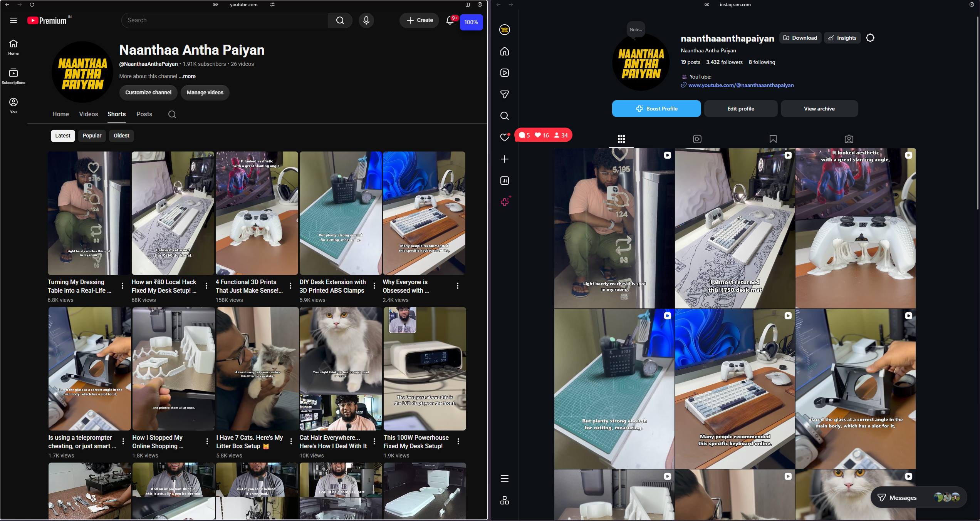Screen dimensions: 980x521
Task: Start voice search with the microphone icon
Action: coord(366,20)
